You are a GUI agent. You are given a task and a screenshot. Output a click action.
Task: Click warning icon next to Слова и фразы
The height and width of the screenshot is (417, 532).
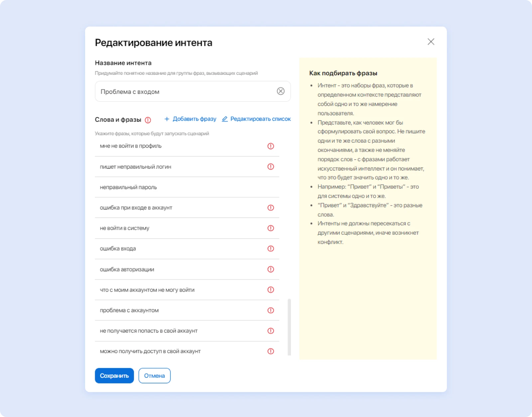click(148, 120)
